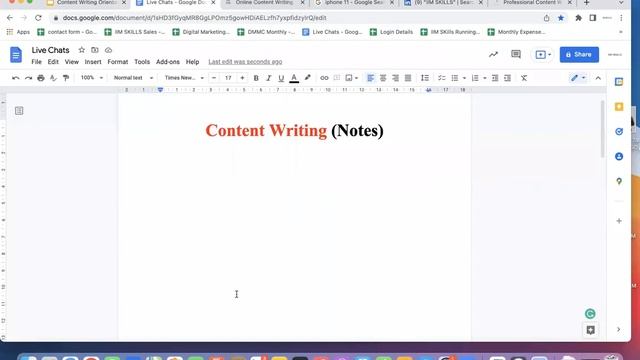Click the Redo icon in the toolbar
Image resolution: width=640 pixels, height=360 pixels.
[28, 78]
